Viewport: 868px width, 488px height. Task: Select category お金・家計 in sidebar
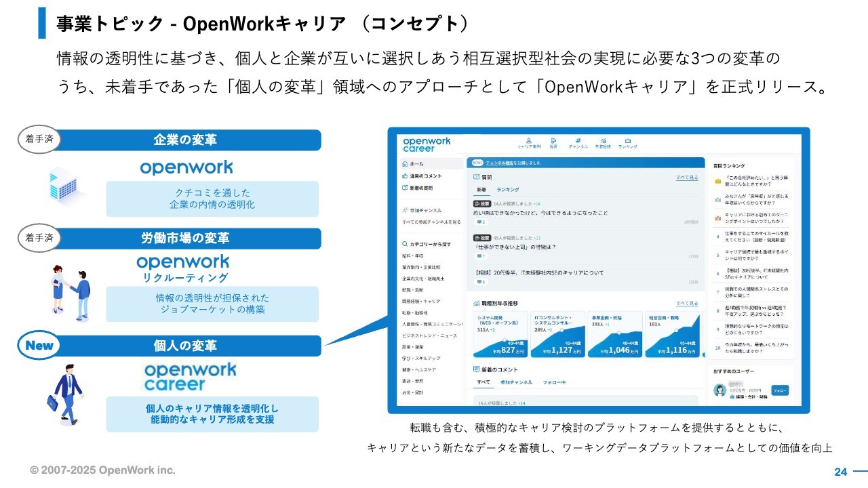click(x=413, y=392)
